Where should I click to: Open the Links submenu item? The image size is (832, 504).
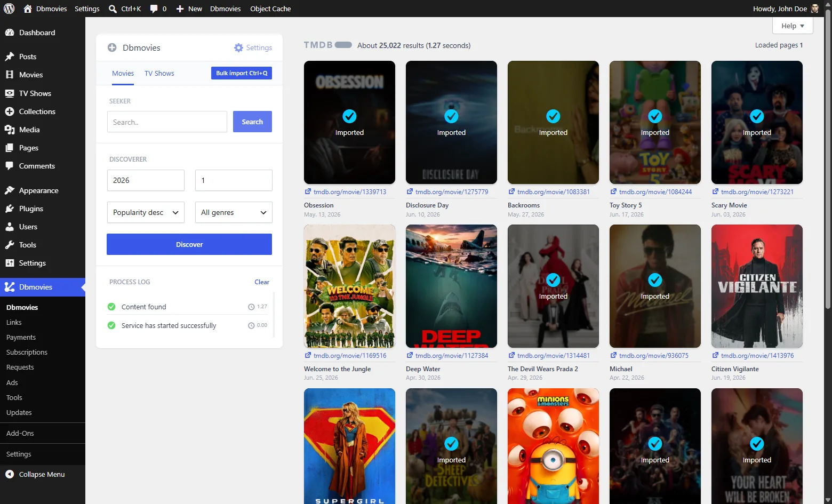[x=14, y=322]
